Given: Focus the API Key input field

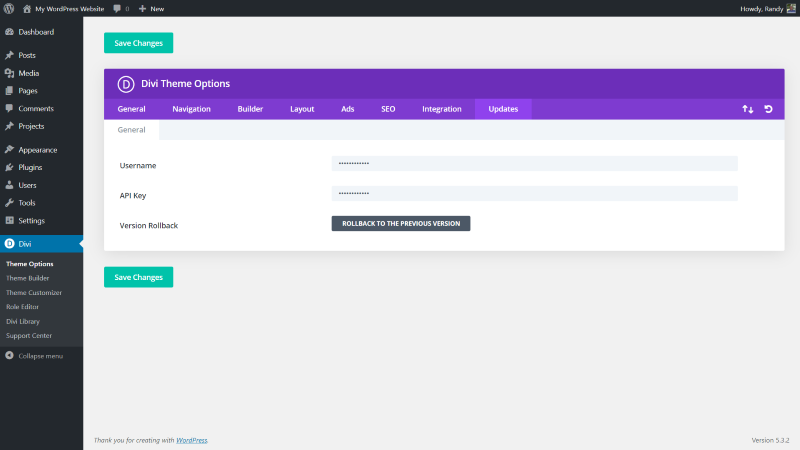Looking at the screenshot, I should (x=535, y=193).
